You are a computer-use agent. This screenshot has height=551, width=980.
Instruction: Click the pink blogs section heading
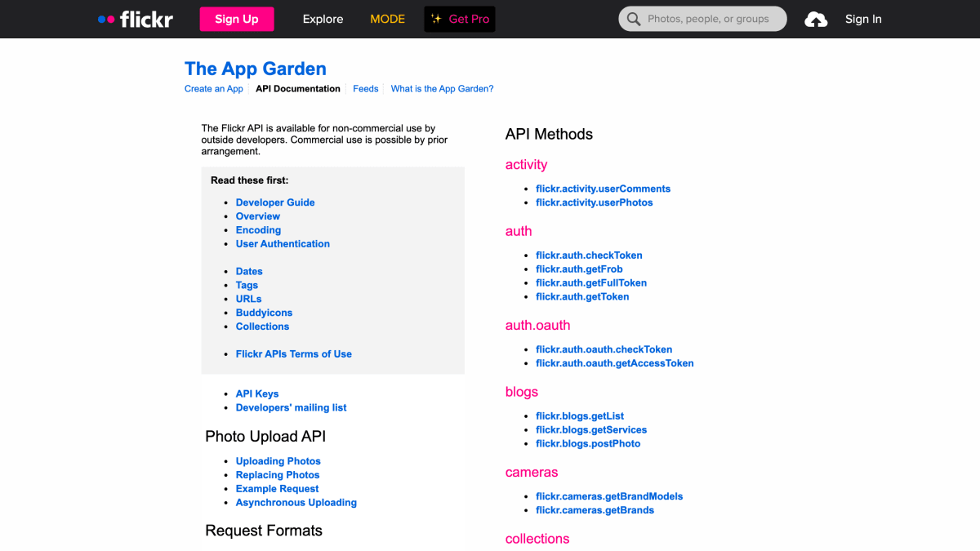(522, 392)
